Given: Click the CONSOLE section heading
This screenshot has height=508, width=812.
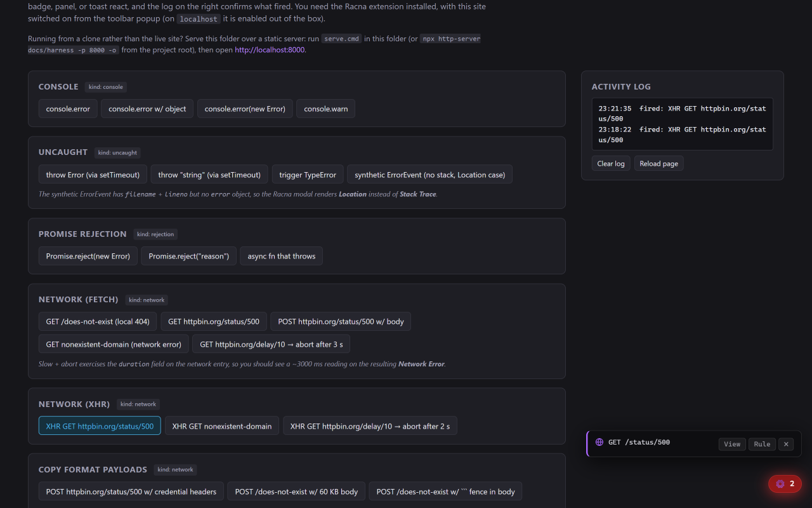Looking at the screenshot, I should click(x=58, y=86).
